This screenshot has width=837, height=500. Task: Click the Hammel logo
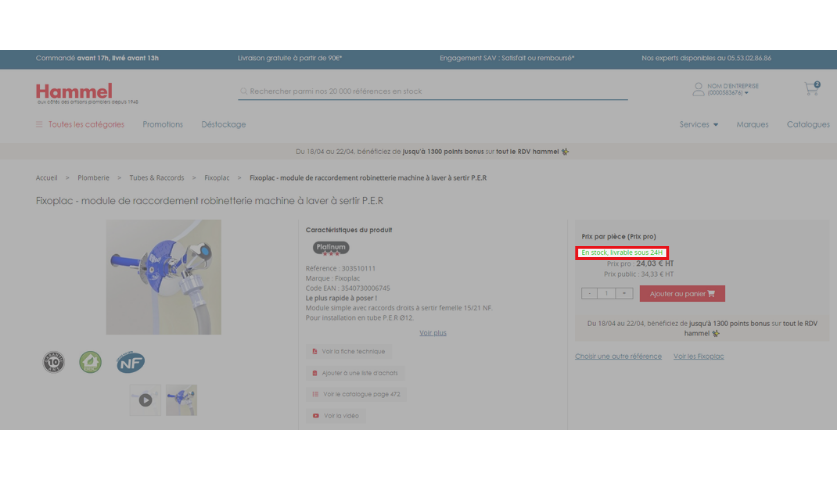tap(86, 93)
